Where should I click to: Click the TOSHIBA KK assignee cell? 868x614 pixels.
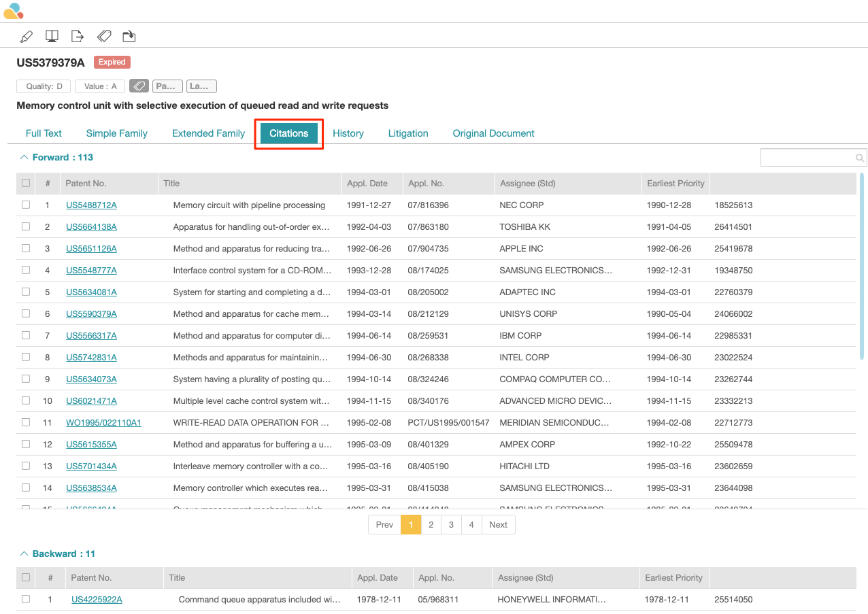pos(524,227)
